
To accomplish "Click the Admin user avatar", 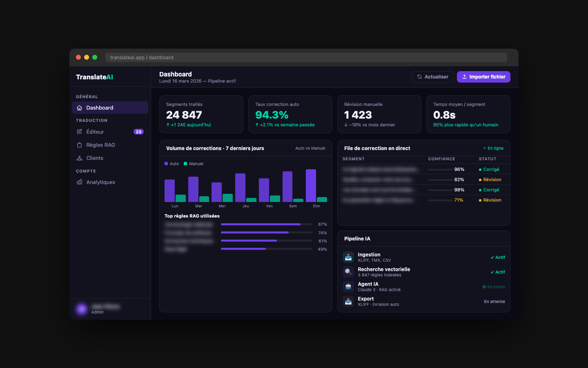I will [x=82, y=309].
